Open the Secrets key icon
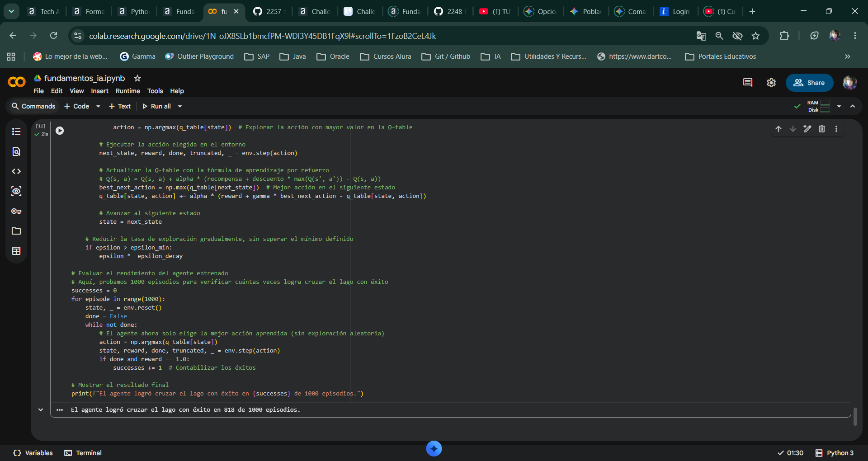This screenshot has height=461, width=868. tap(16, 211)
